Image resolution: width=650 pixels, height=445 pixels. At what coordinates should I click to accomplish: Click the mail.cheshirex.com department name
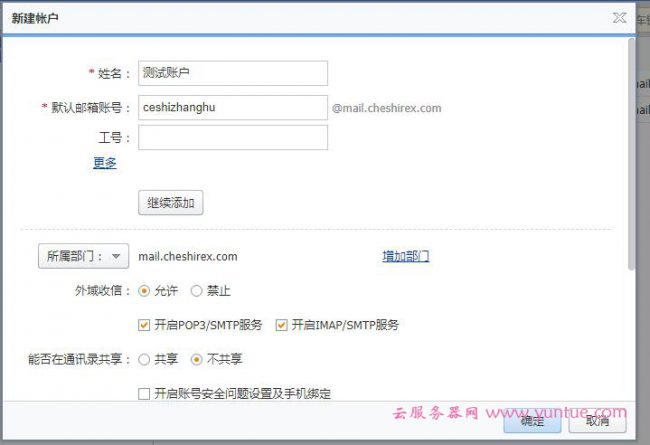point(188,256)
